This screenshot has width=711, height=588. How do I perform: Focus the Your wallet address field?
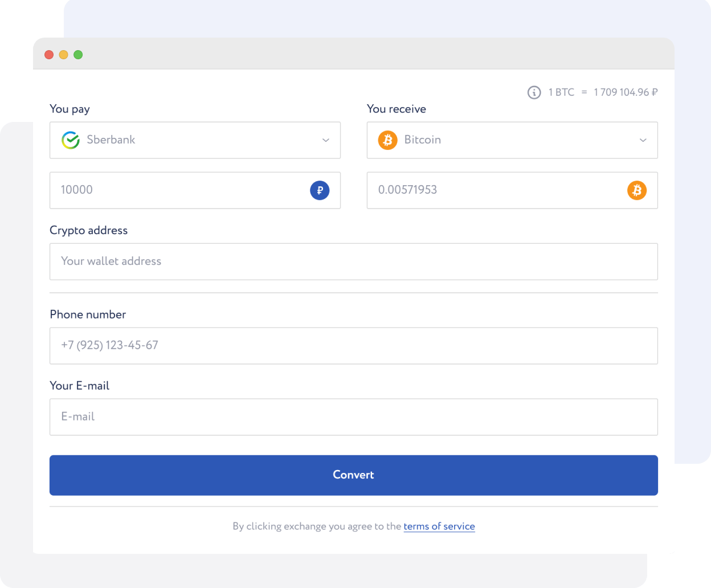click(354, 262)
